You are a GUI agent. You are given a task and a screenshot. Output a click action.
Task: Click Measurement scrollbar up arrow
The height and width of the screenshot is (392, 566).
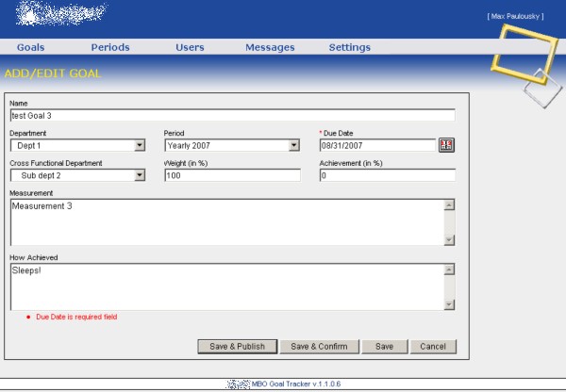click(449, 205)
